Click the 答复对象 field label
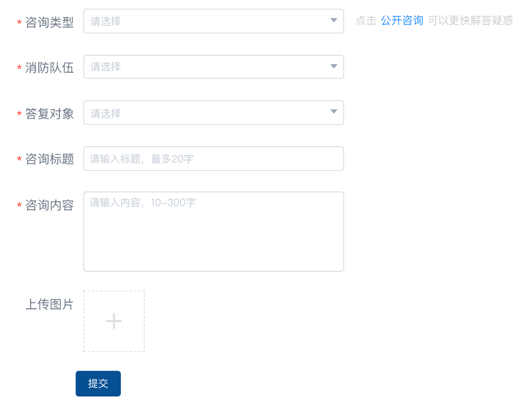Image resolution: width=526 pixels, height=420 pixels. 49,114
